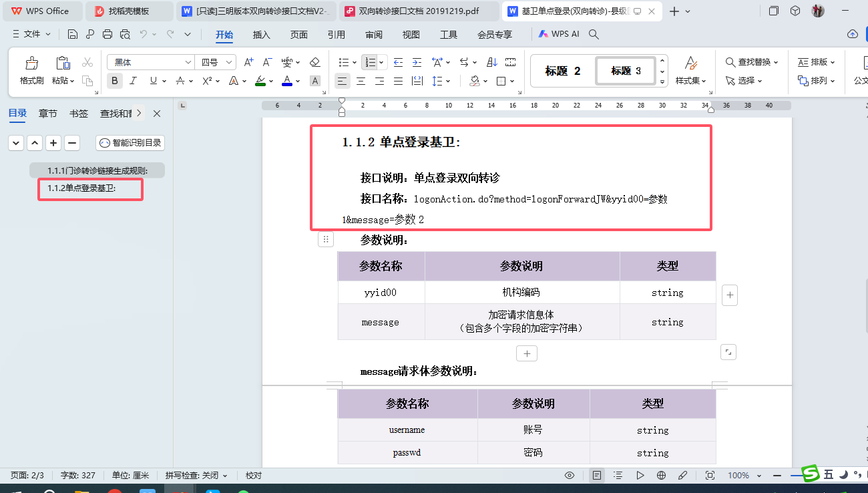The height and width of the screenshot is (493, 868).
Task: Toggle italic formatting
Action: coord(133,81)
